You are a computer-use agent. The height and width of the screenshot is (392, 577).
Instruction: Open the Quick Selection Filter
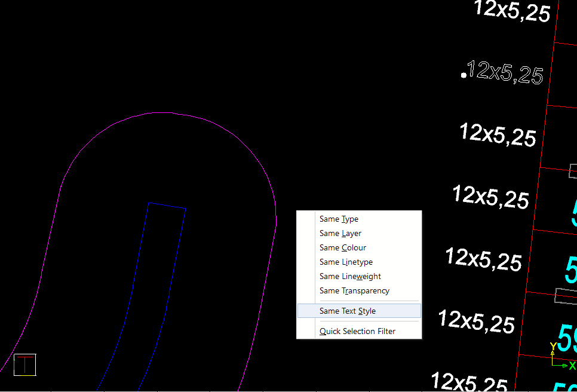[x=357, y=332]
